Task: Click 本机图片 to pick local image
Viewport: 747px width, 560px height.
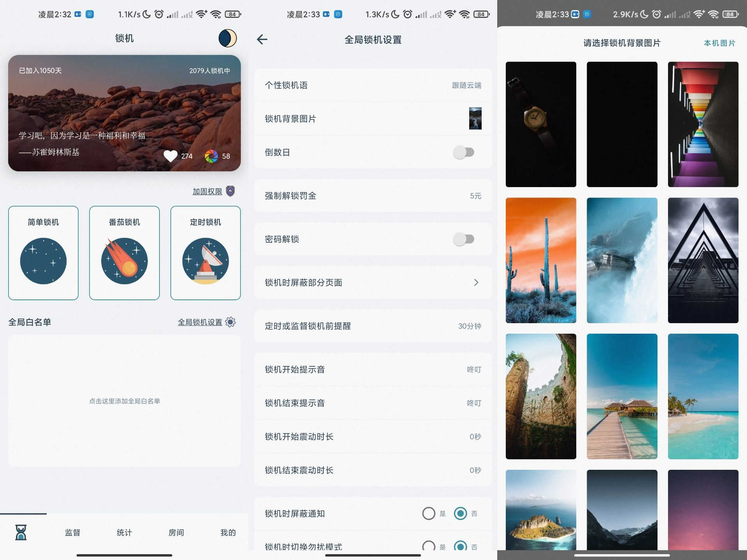Action: pyautogui.click(x=719, y=43)
